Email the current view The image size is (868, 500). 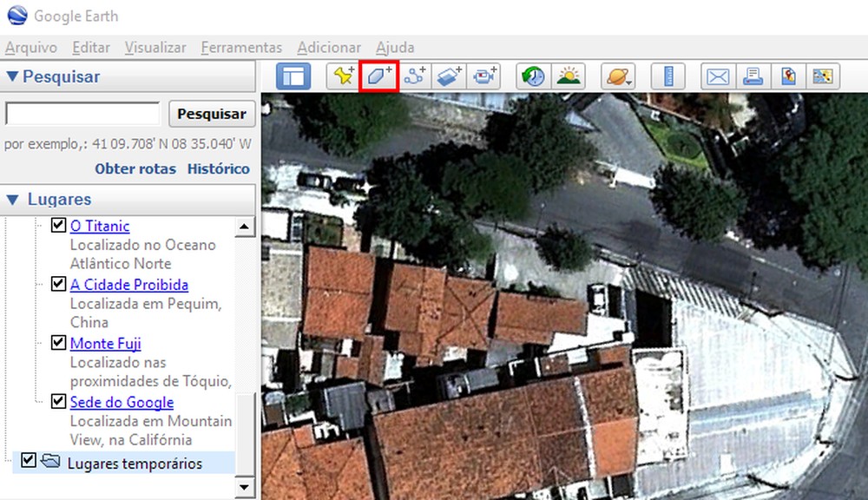point(718,76)
